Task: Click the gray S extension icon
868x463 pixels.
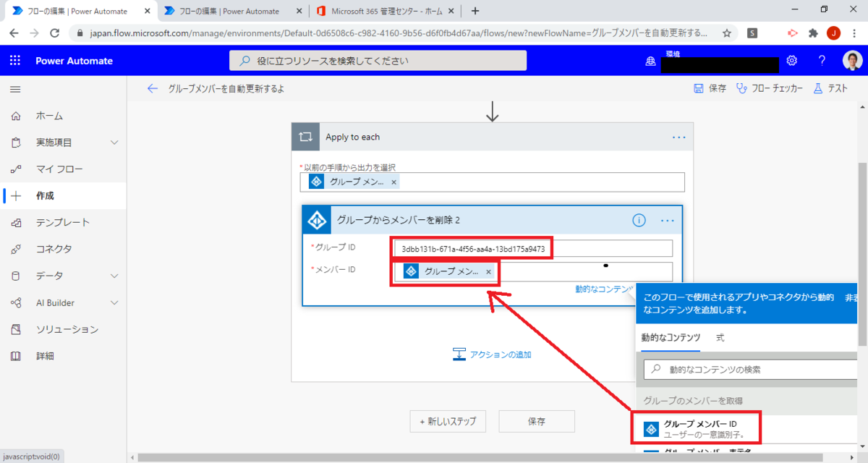Action: click(752, 33)
